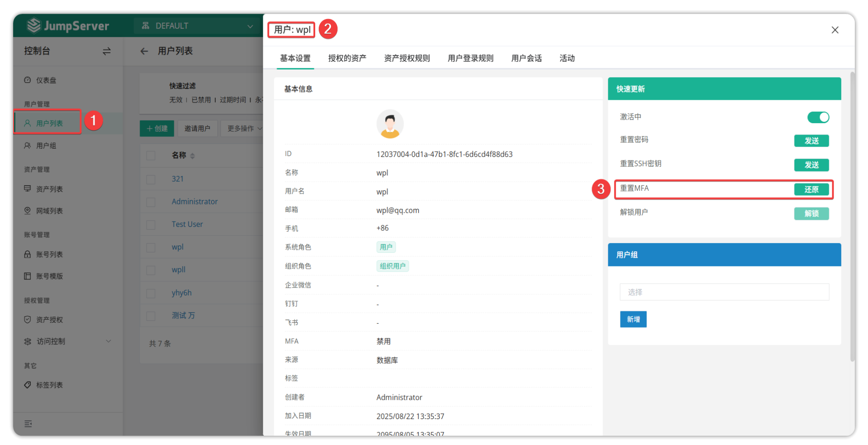Click the account list lock icon
868x445 pixels.
28,254
